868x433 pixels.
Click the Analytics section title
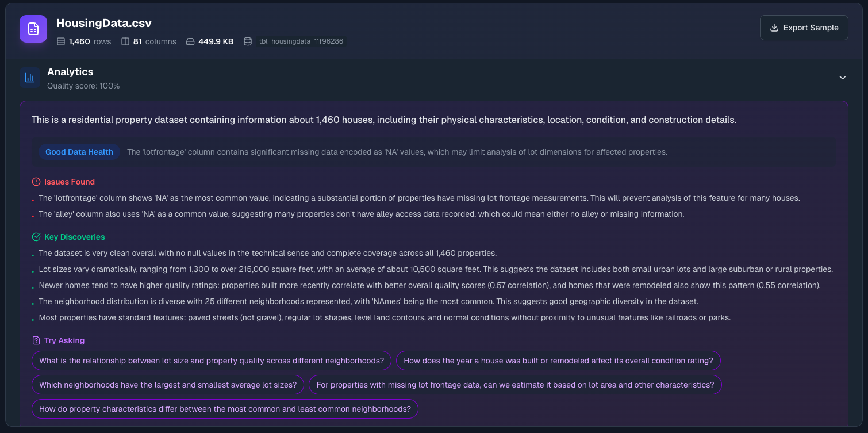click(70, 72)
